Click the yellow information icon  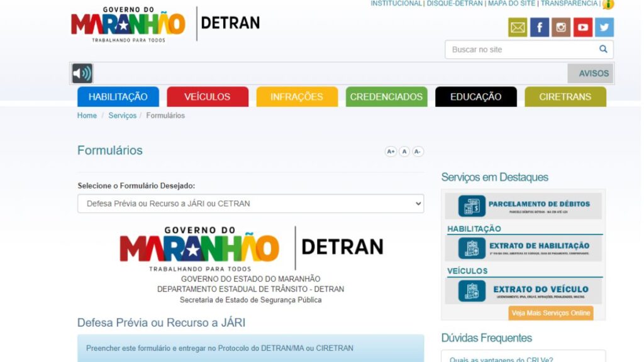[x=608, y=4]
